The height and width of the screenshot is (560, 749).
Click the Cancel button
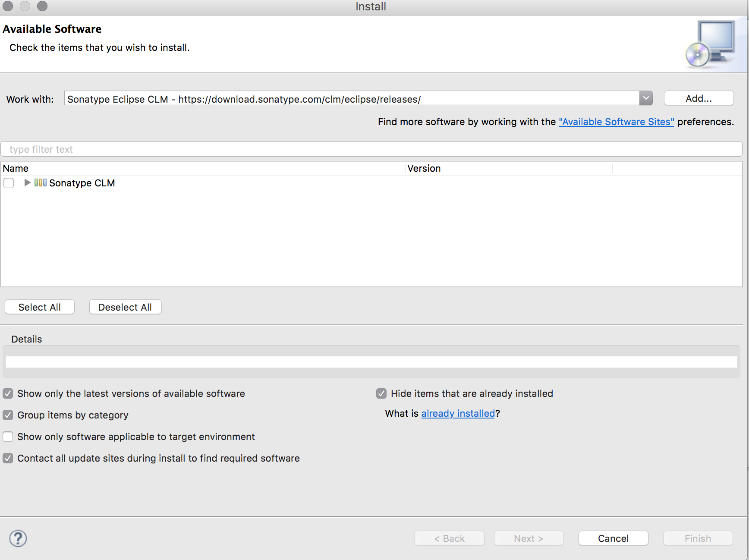(x=613, y=538)
